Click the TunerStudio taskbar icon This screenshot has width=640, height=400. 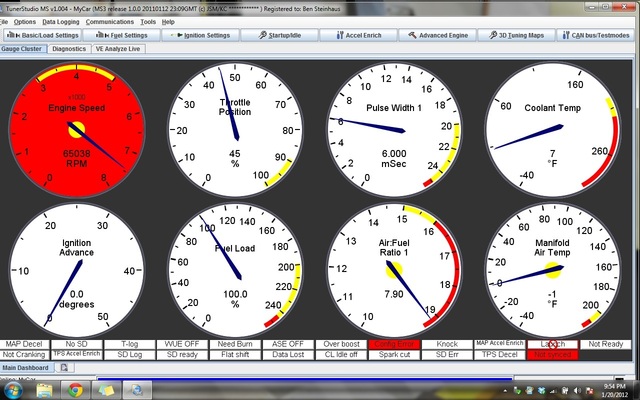(137, 391)
